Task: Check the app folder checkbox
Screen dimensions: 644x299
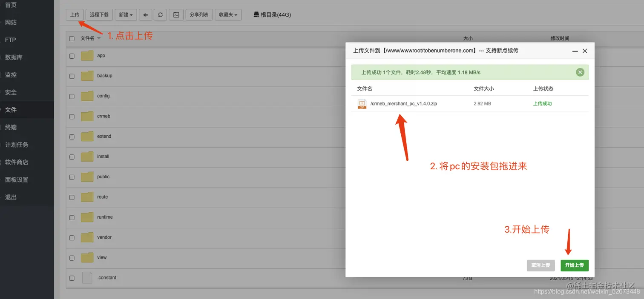Action: [72, 56]
